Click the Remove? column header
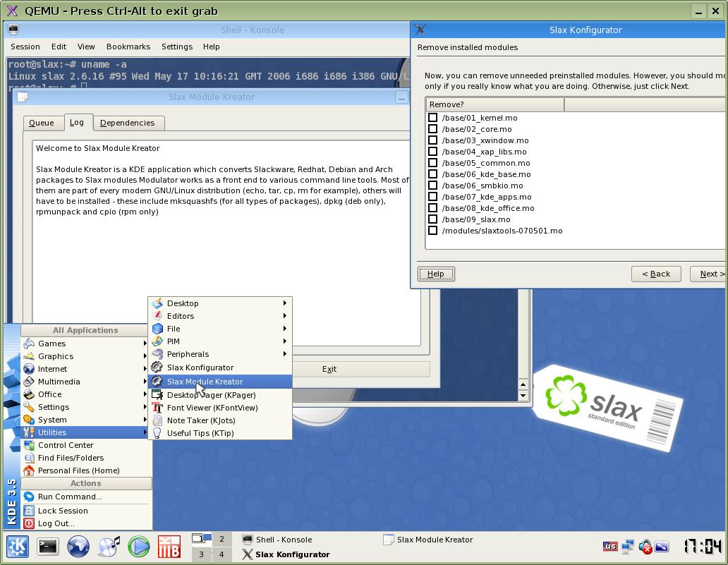Viewport: 728px width, 565px height. (x=495, y=104)
